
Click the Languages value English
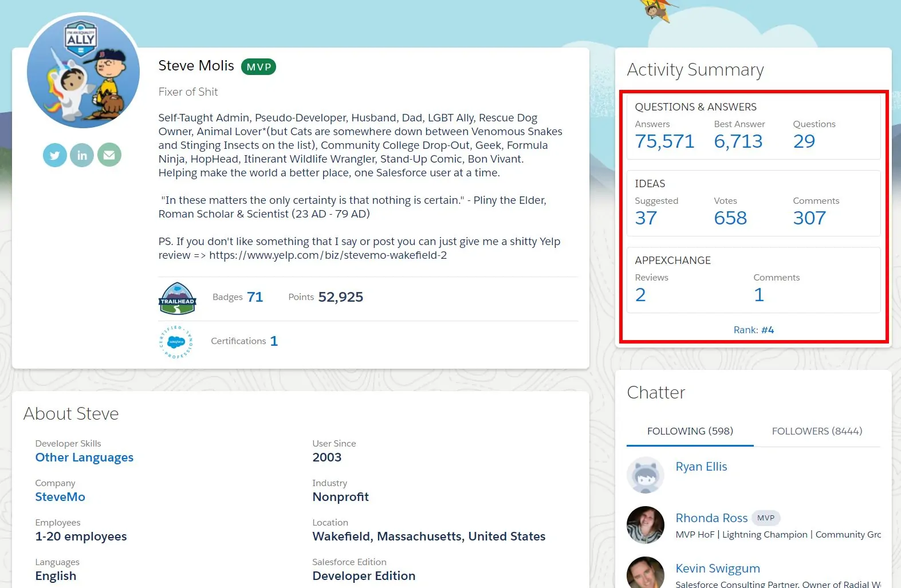pyautogui.click(x=56, y=576)
